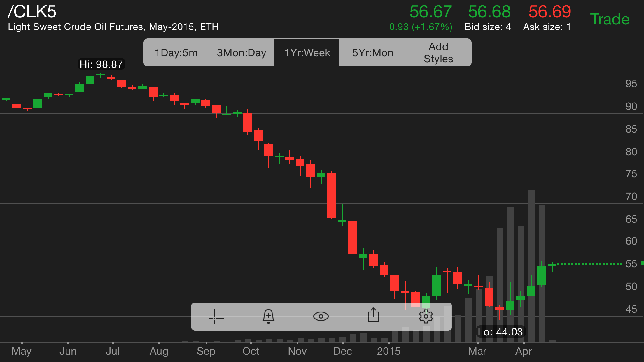
Task: Tap the Bid size: 4 label
Action: pyautogui.click(x=488, y=27)
